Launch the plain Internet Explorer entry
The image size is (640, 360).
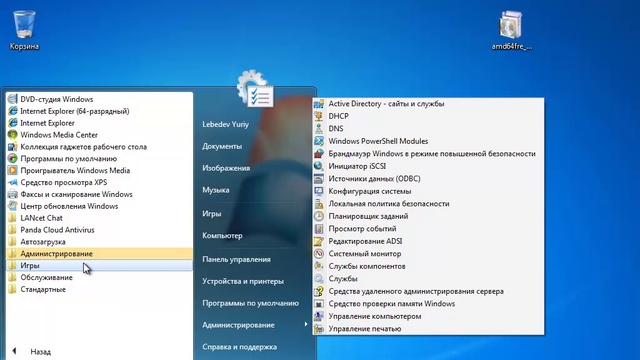pos(100,123)
